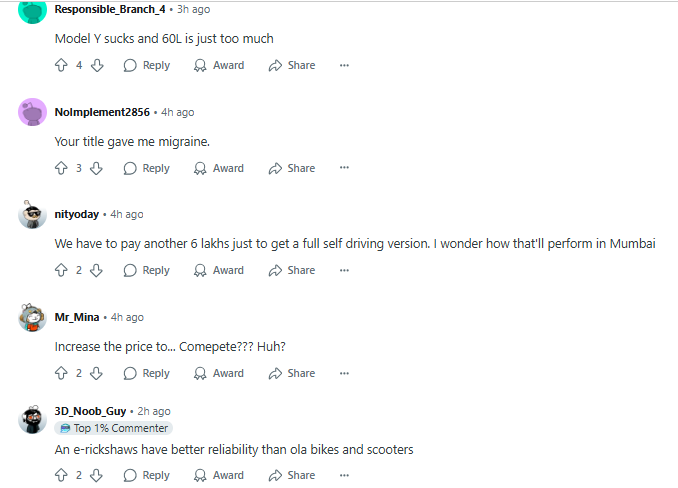Share Mr_Mina's comment

pos(291,374)
